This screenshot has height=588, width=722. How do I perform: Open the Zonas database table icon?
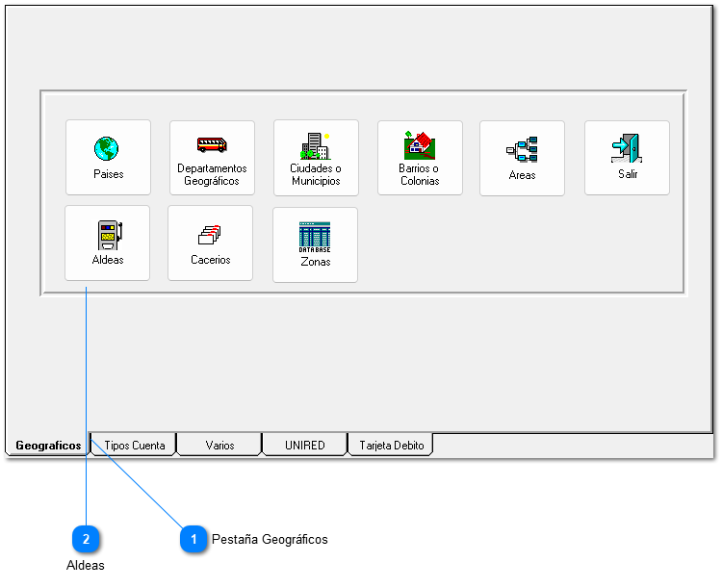(x=315, y=237)
